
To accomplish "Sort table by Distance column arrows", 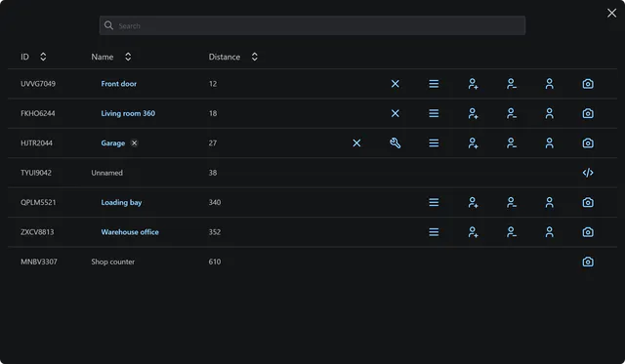I will [254, 57].
